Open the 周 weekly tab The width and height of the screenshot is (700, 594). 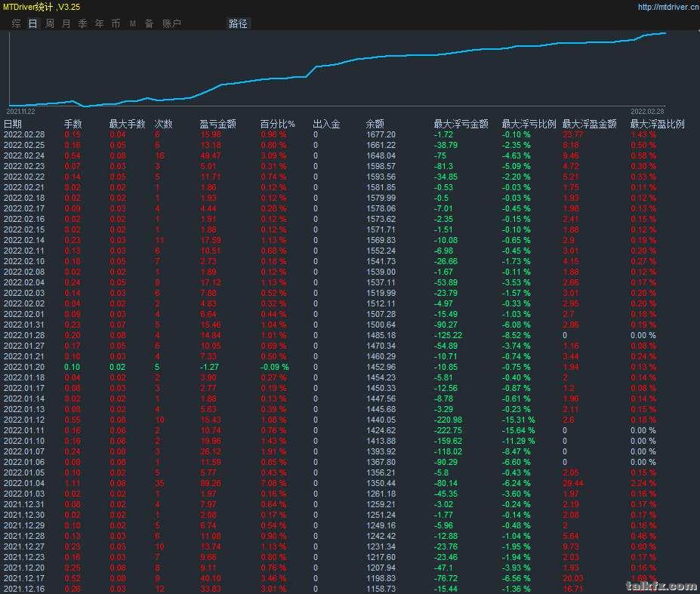point(50,23)
